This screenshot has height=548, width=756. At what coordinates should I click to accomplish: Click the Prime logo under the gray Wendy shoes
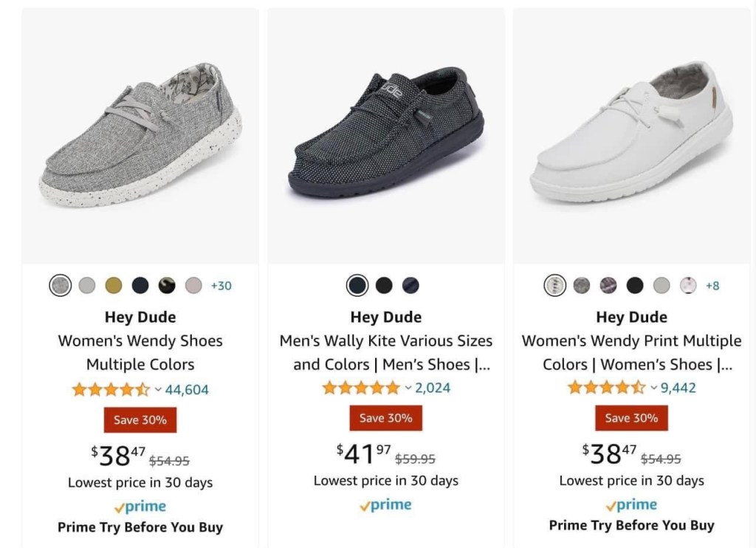click(x=140, y=507)
